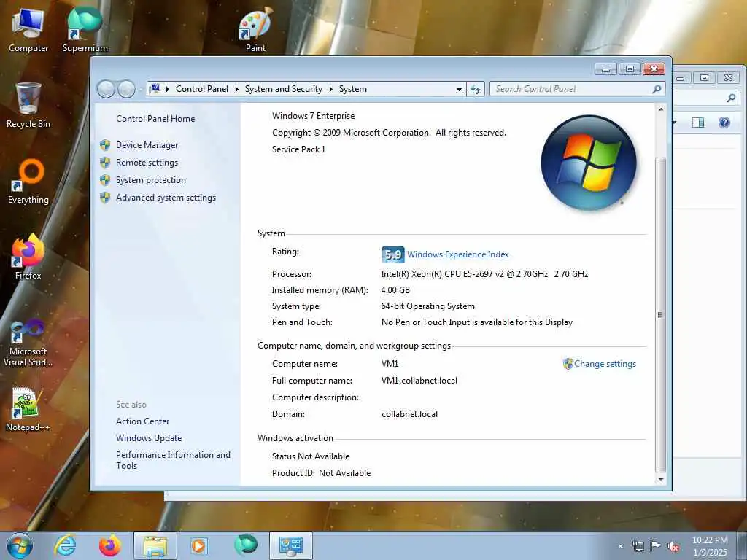Expand the System and Security breadcrumb arrow
This screenshot has height=560, width=747.
coord(330,89)
